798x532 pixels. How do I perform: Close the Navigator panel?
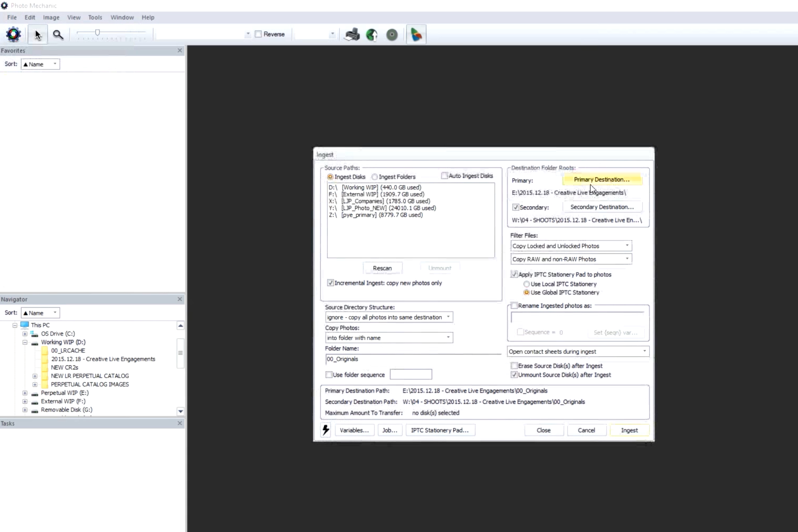coord(180,299)
